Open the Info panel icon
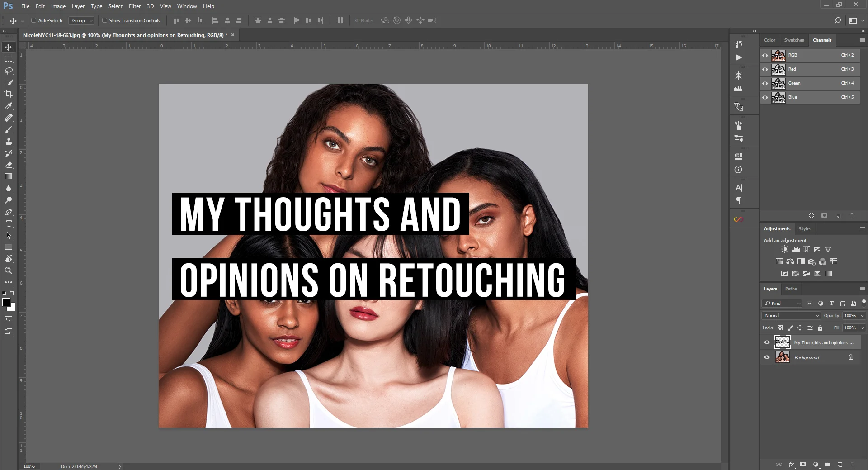The image size is (868, 470). click(x=738, y=170)
